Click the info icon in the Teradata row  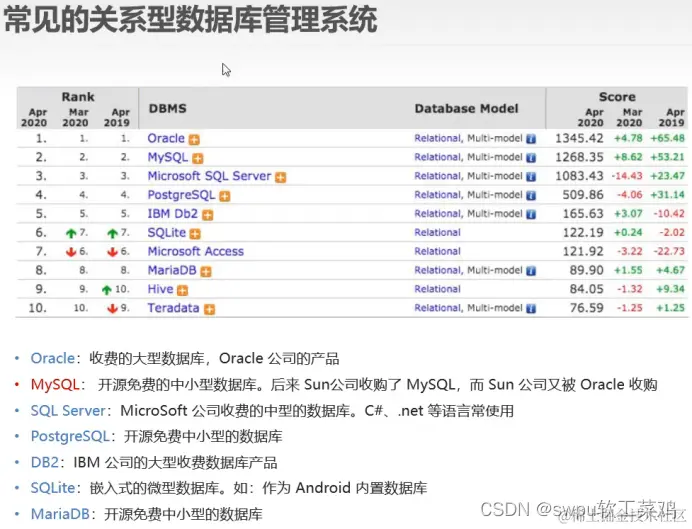pyautogui.click(x=531, y=309)
